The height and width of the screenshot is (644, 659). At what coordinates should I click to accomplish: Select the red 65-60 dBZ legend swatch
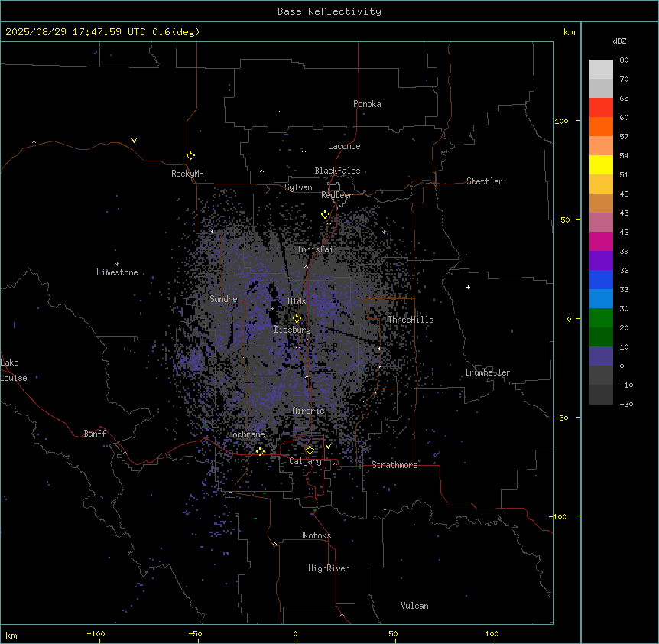coord(601,108)
